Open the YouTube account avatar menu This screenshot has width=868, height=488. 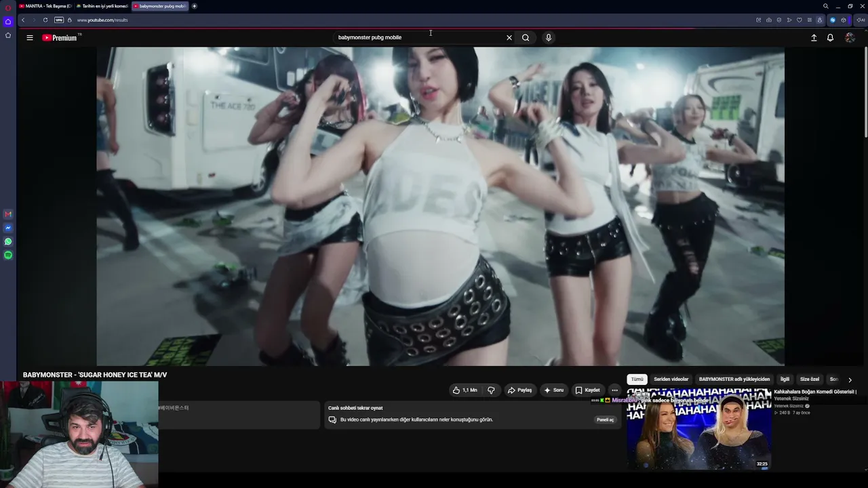click(x=850, y=38)
